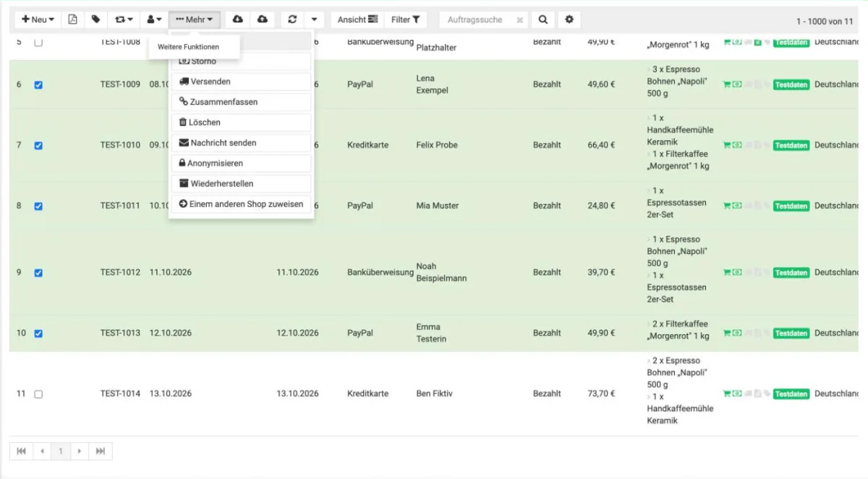
Task: Choose Anonymisieren from the menu
Action: tap(241, 164)
